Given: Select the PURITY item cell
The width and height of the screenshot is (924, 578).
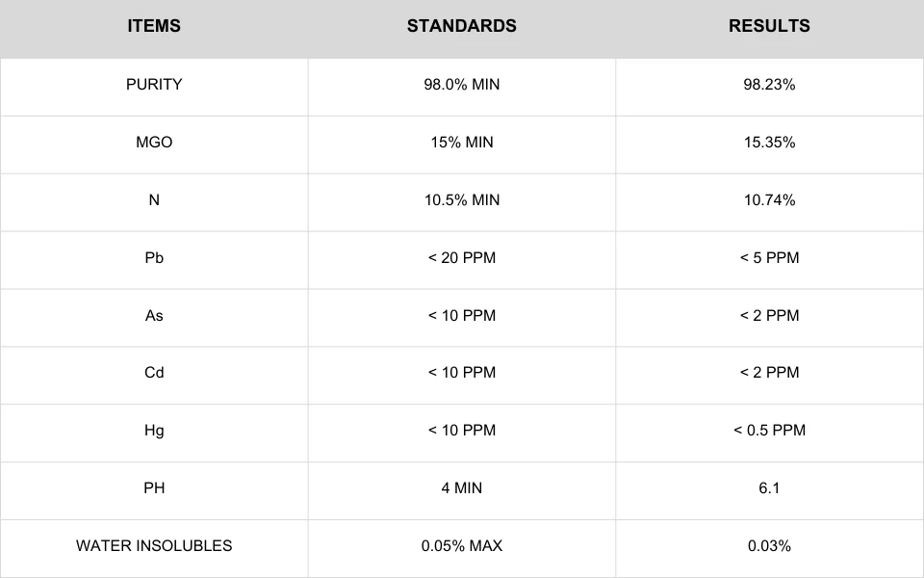Looking at the screenshot, I should pos(154,87).
